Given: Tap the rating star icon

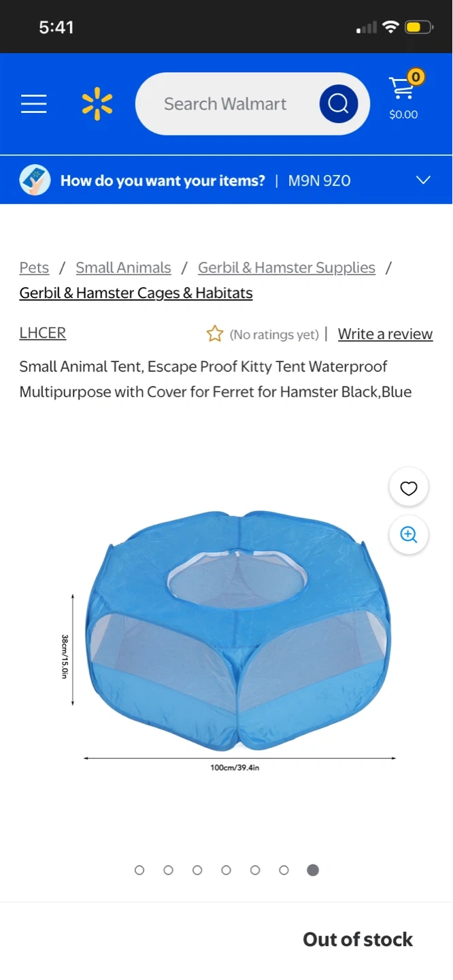Looking at the screenshot, I should [215, 333].
